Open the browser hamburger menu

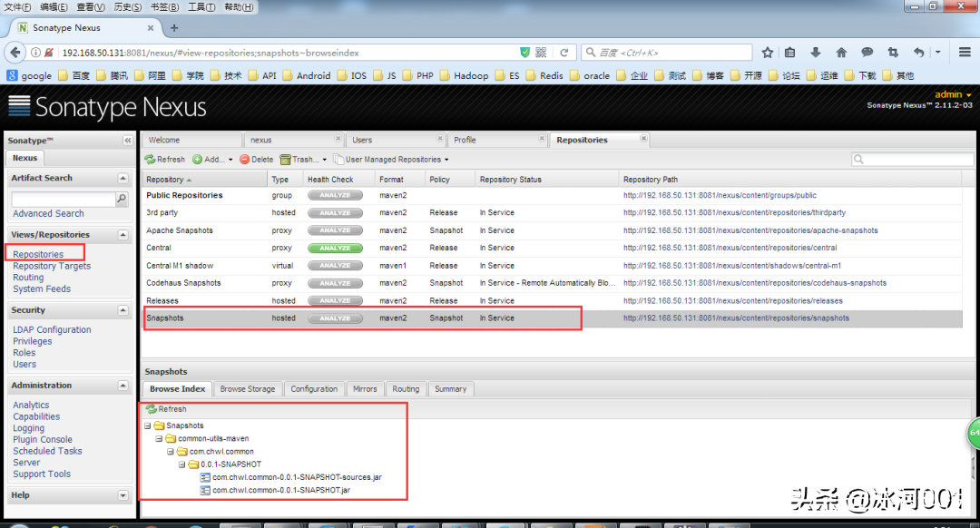click(x=965, y=53)
